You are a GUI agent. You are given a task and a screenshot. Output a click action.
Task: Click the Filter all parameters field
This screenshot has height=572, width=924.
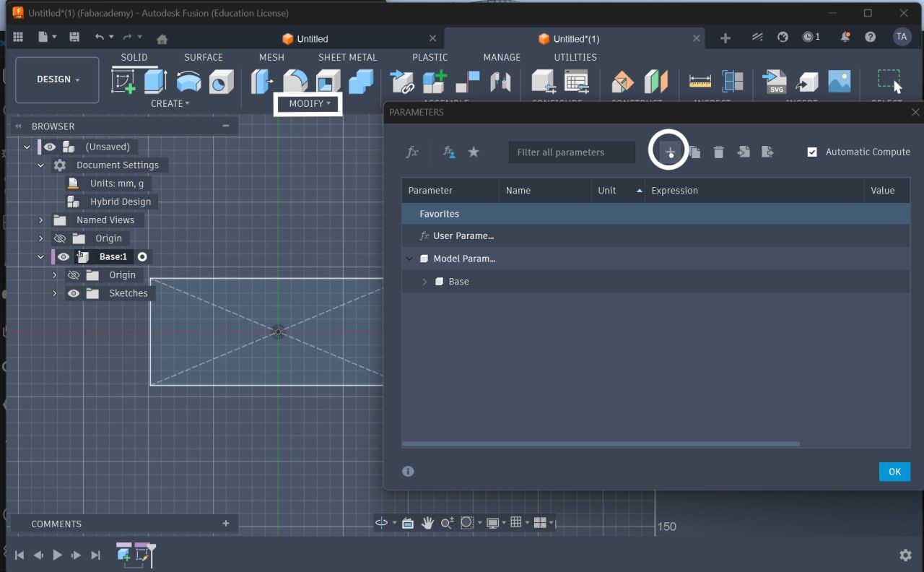click(572, 152)
